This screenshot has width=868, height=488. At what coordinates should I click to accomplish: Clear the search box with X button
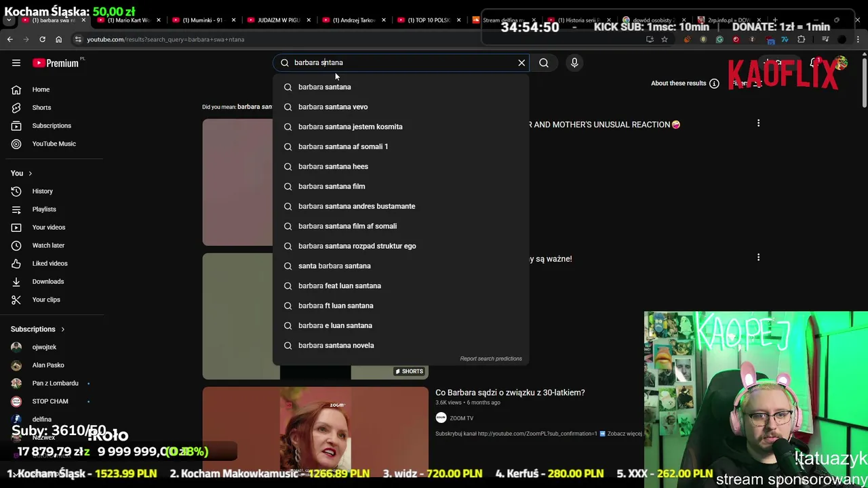pos(521,63)
